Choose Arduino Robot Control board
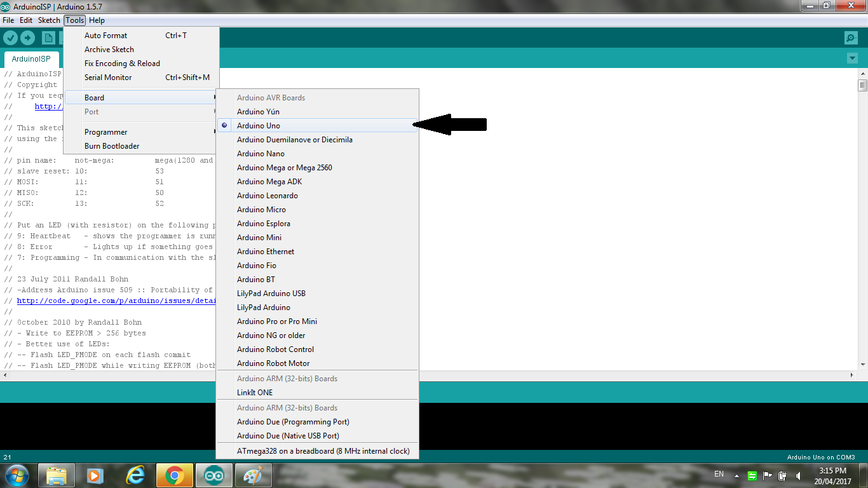Viewport: 868px width, 488px height. [x=317, y=349]
